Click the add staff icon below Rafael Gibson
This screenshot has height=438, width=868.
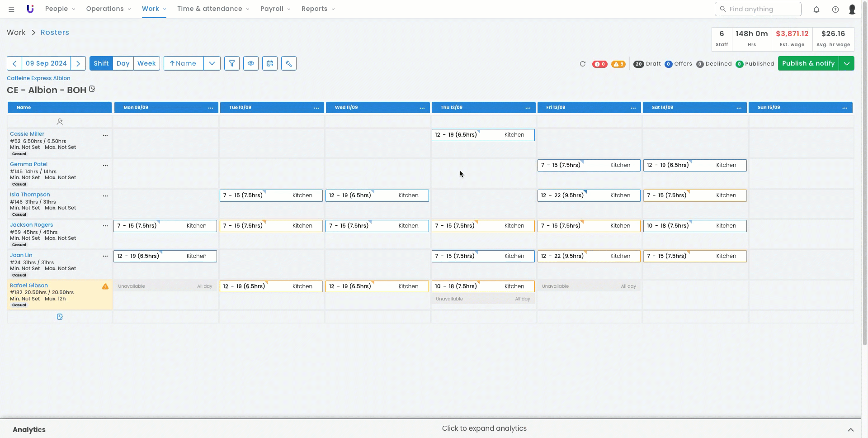[60, 317]
